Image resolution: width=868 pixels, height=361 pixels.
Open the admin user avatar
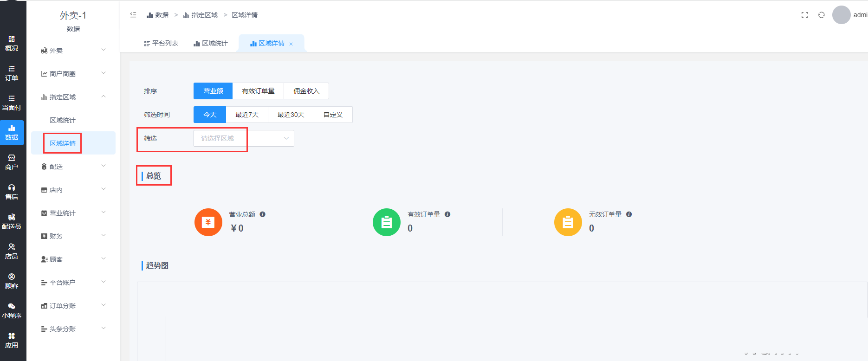click(841, 15)
